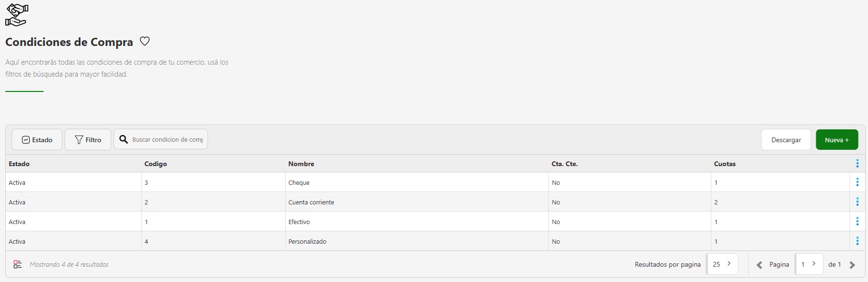Image resolution: width=868 pixels, height=282 pixels.
Task: Click the favorite heart icon beside title
Action: pyautogui.click(x=145, y=41)
